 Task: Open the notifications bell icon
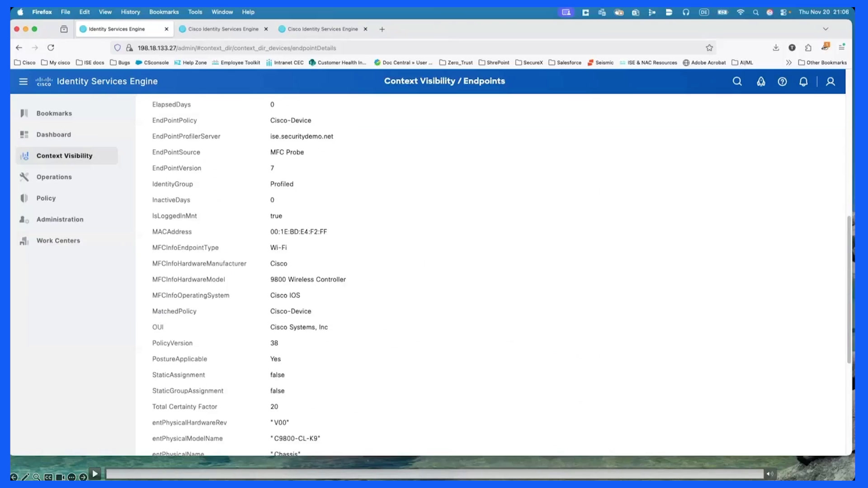tap(803, 81)
